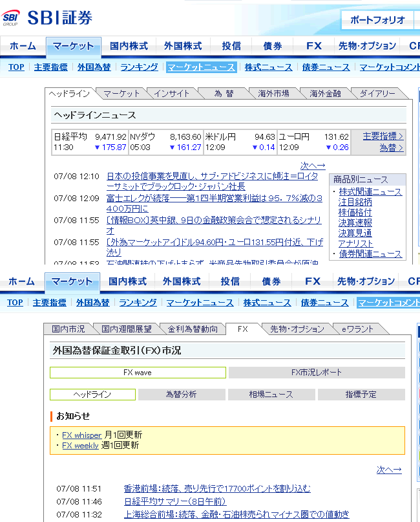The width and height of the screenshot is (420, 522).
Task: Click the 日経平均 value 9,471.92
Action: [x=110, y=137]
